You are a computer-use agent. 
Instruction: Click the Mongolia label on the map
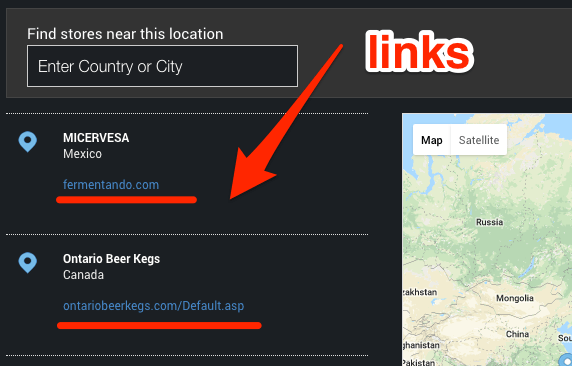[515, 298]
